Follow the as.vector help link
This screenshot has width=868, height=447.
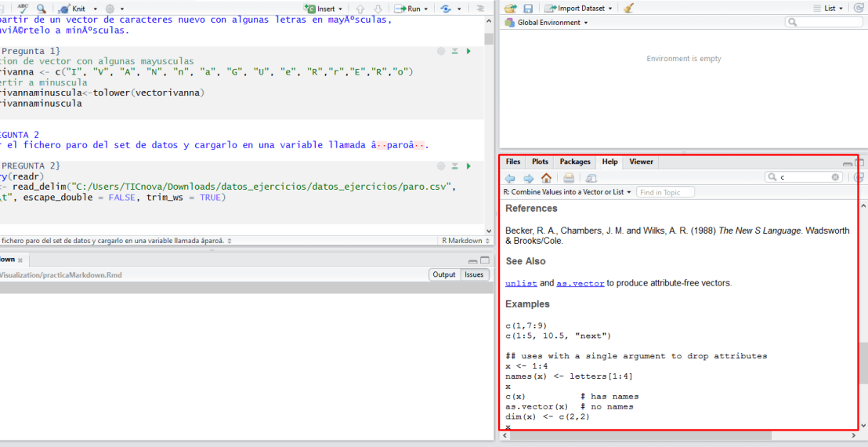point(580,283)
